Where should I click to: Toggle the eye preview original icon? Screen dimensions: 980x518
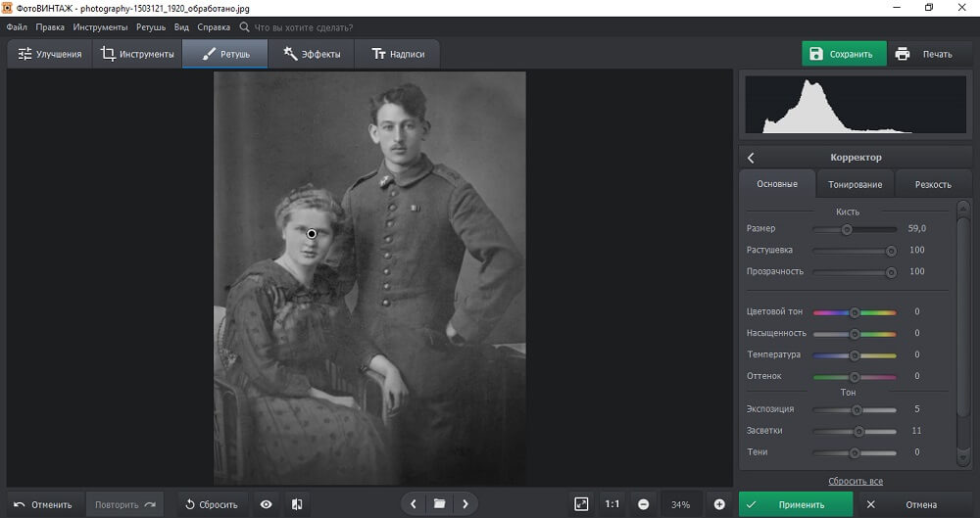pyautogui.click(x=267, y=504)
